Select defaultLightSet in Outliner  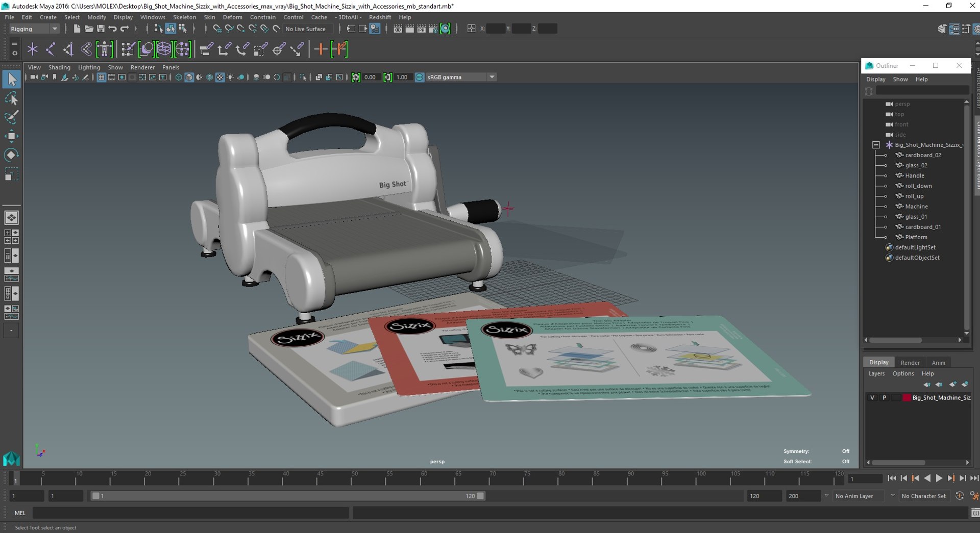pyautogui.click(x=915, y=247)
